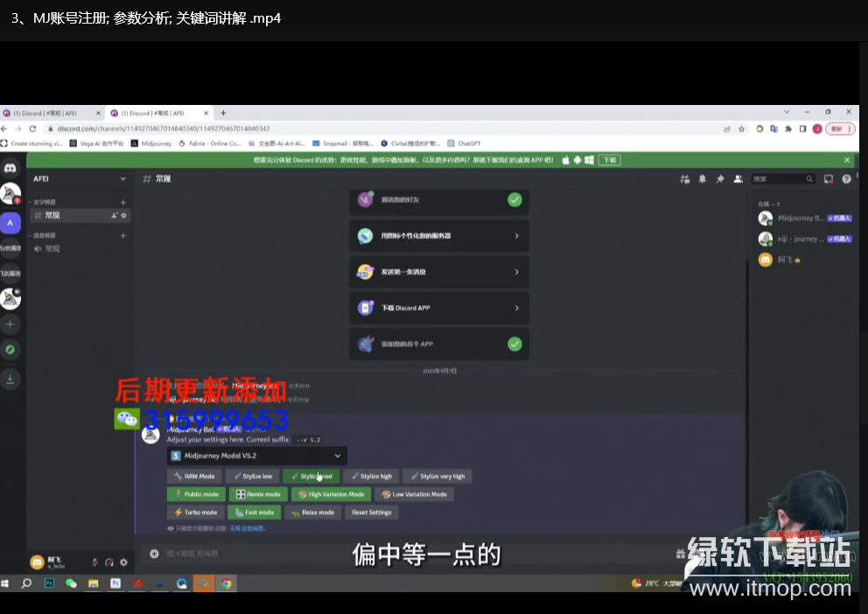Toggle the member list icon
This screenshot has width=868, height=614.
coord(738,178)
